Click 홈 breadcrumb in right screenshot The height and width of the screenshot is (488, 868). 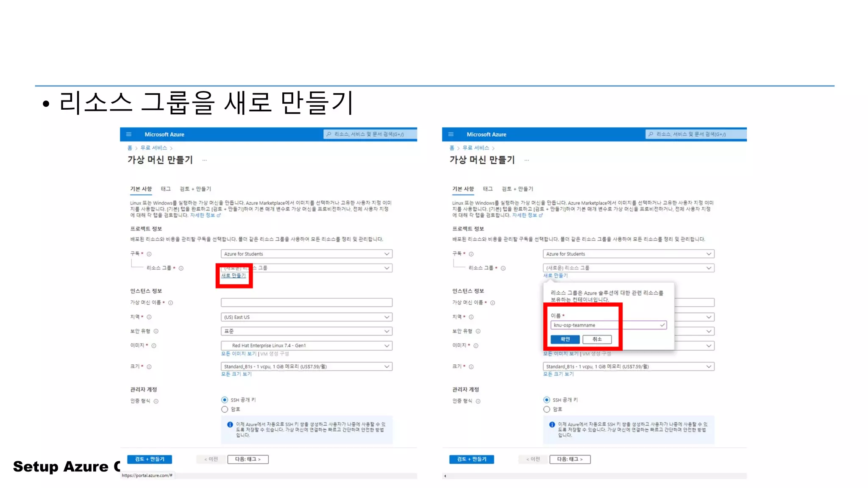(x=452, y=148)
